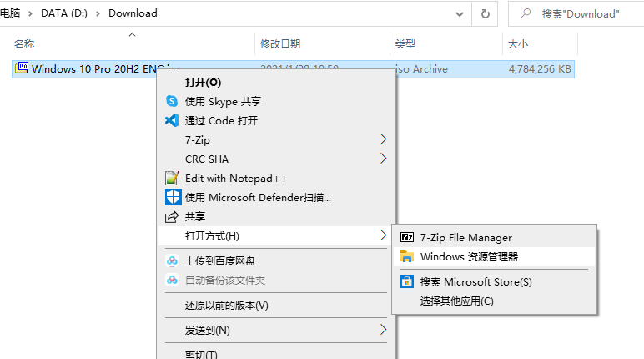Screen dimensions: 644x359
Task: Click the Microsoft Store search icon
Action: (x=408, y=282)
